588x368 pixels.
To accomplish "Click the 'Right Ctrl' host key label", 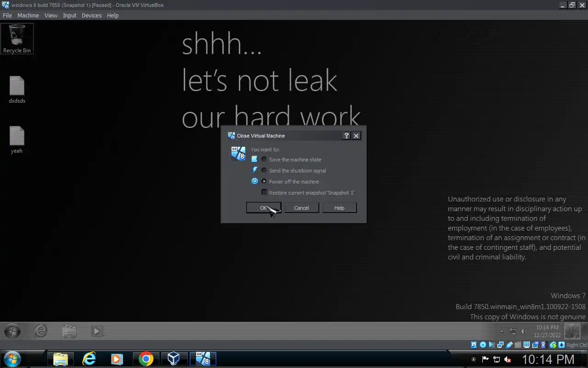I will (577, 345).
